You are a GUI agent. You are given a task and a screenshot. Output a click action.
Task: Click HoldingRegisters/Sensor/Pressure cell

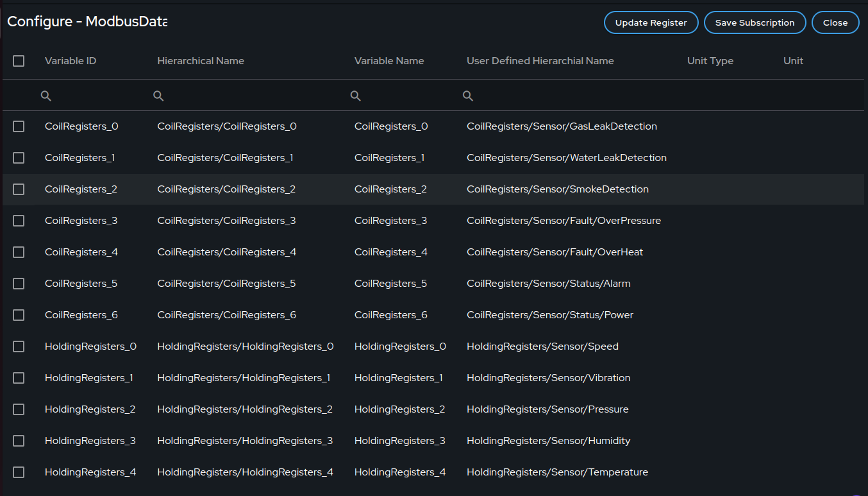pos(547,409)
